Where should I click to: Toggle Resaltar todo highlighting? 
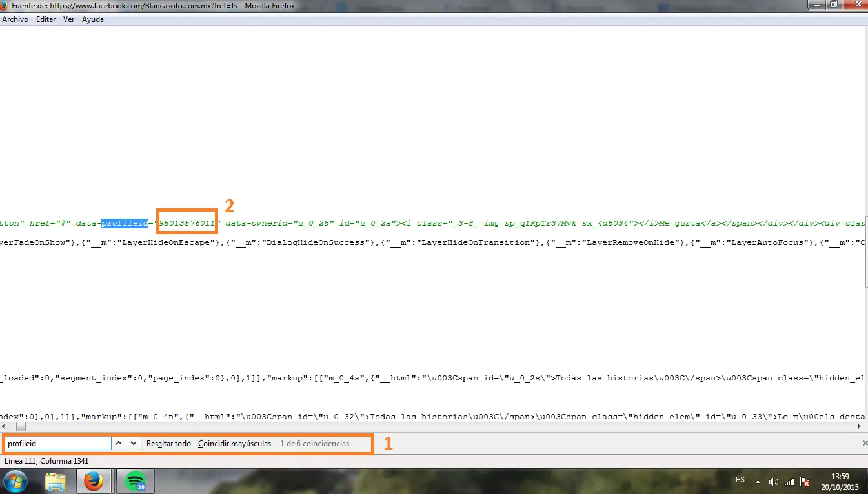(168, 444)
